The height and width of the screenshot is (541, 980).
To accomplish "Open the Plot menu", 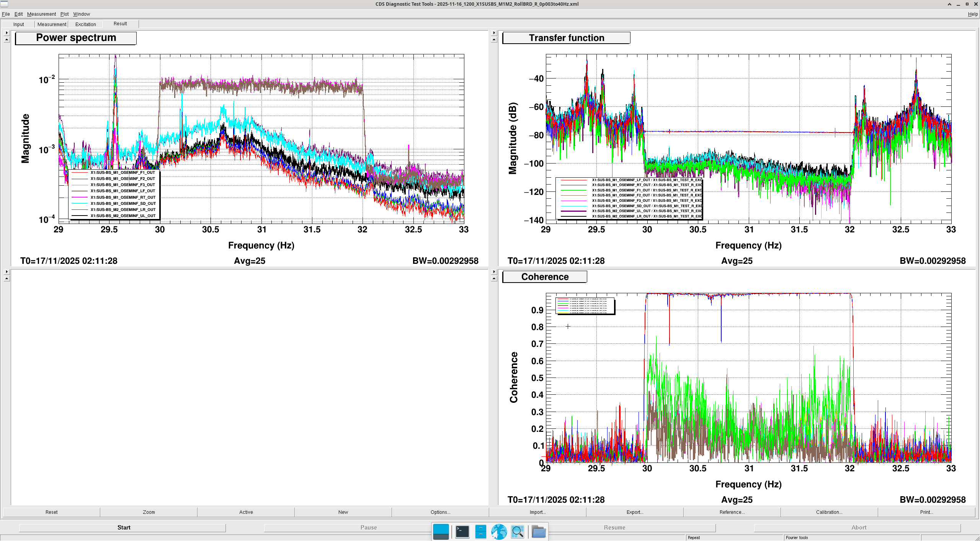I will [64, 14].
